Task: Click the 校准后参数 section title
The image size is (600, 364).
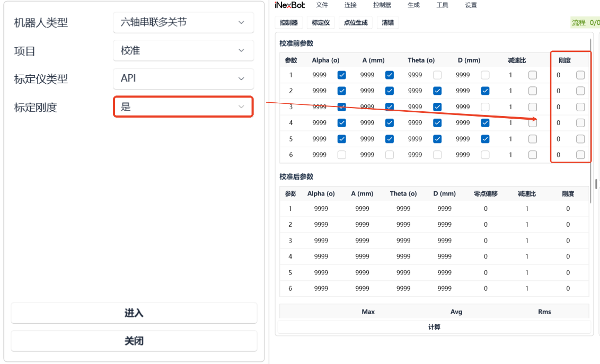Action: pos(296,176)
